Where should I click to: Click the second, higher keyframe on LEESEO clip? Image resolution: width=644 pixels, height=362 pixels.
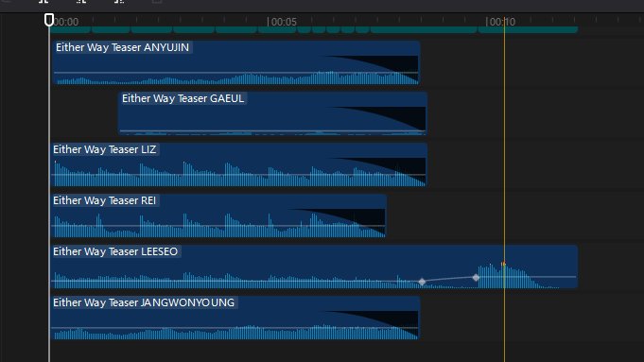[476, 278]
